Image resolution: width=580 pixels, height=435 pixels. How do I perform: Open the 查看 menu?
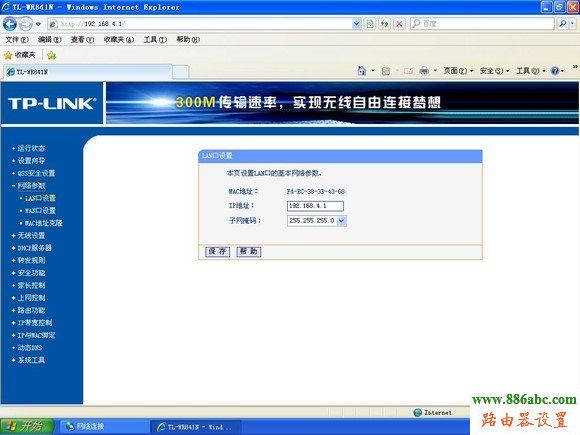82,40
